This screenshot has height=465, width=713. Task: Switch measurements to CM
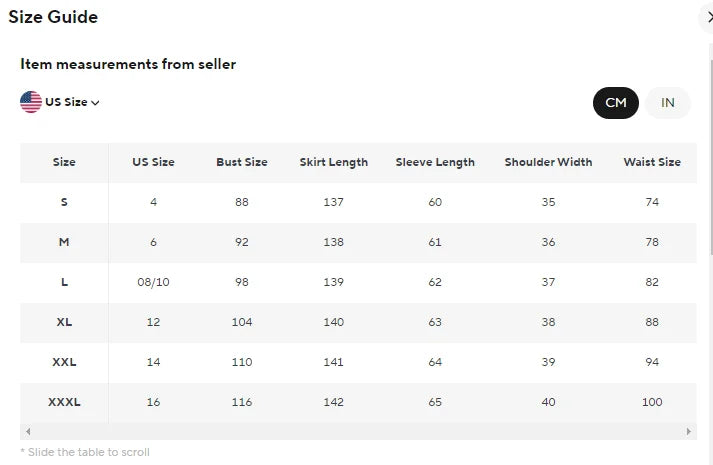[615, 103]
